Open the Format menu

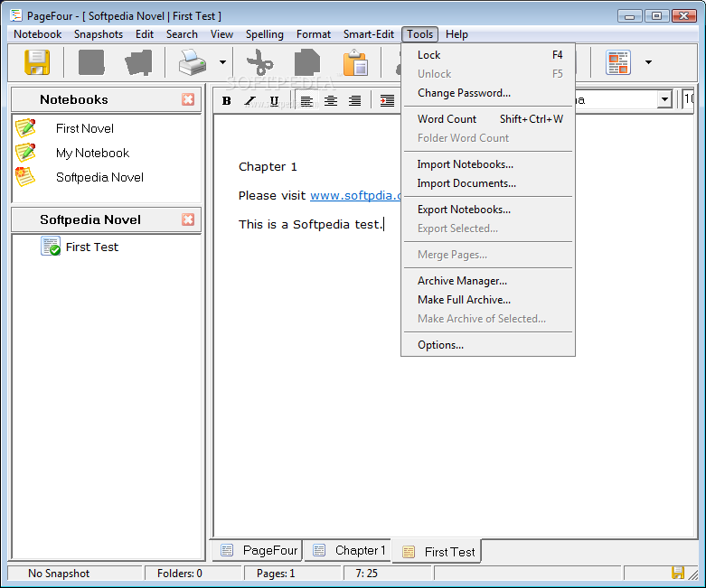coord(314,34)
